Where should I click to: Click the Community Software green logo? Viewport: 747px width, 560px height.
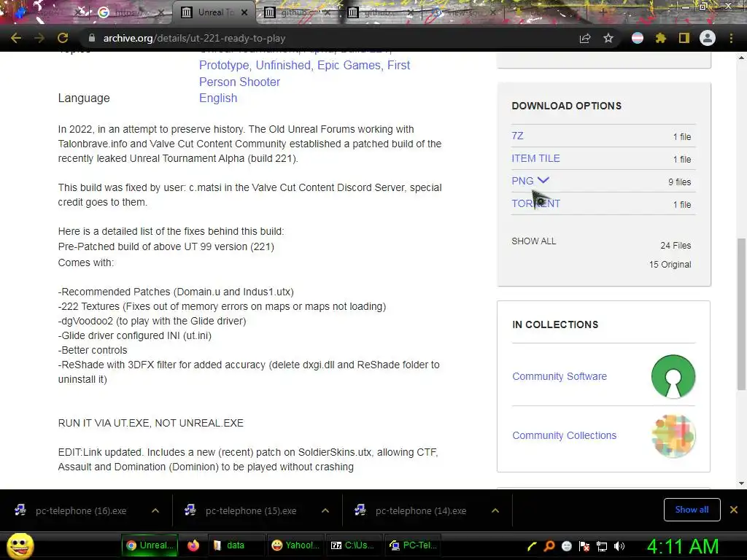click(x=673, y=376)
